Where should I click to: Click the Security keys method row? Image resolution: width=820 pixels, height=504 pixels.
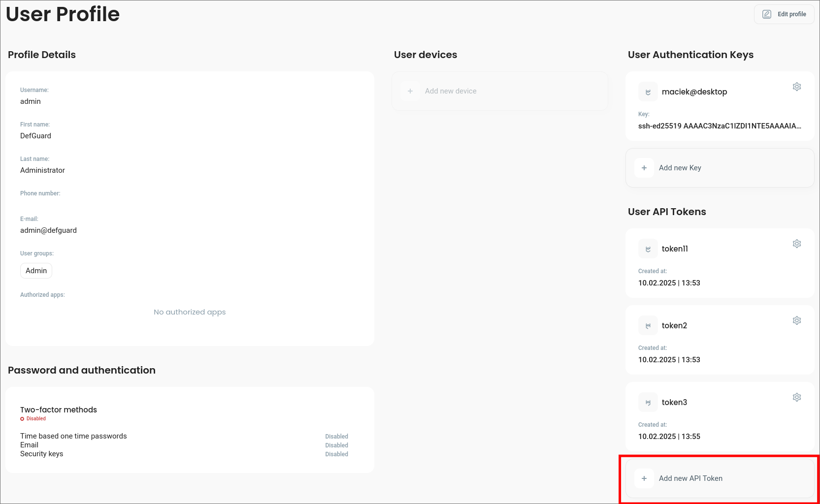pyautogui.click(x=42, y=454)
